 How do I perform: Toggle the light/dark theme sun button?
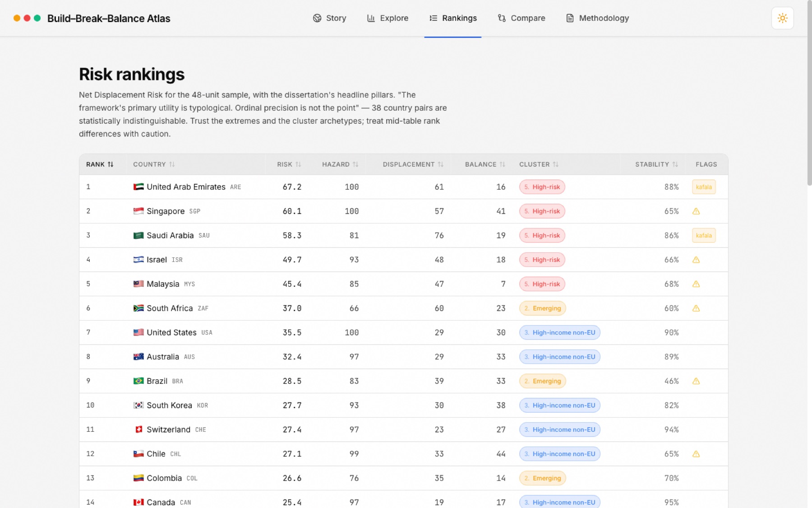click(x=782, y=18)
